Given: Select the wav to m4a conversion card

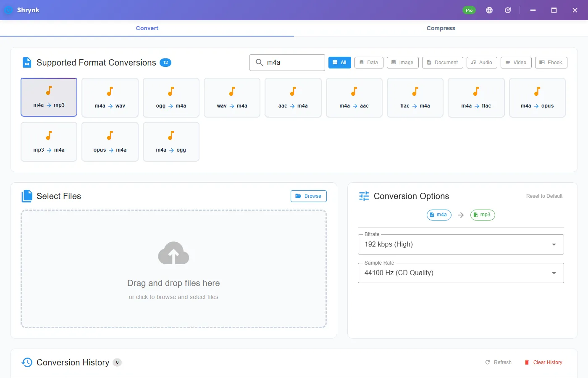Looking at the screenshot, I should [232, 97].
